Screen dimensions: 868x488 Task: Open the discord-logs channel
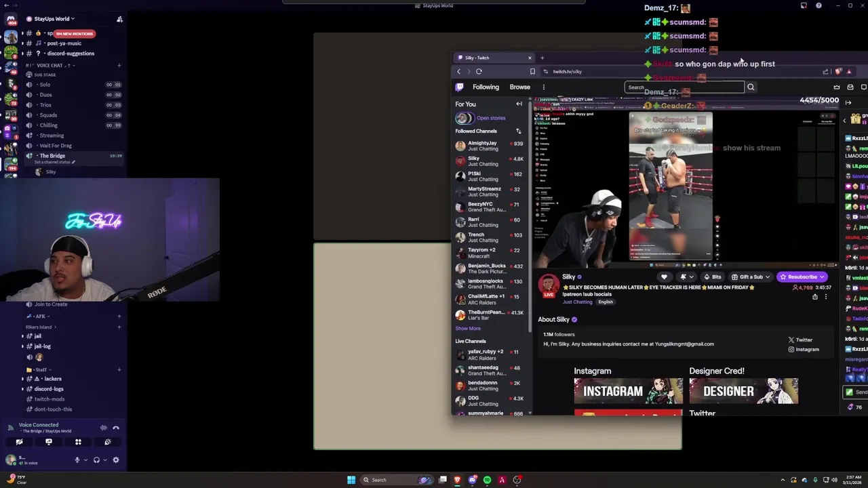coord(49,389)
